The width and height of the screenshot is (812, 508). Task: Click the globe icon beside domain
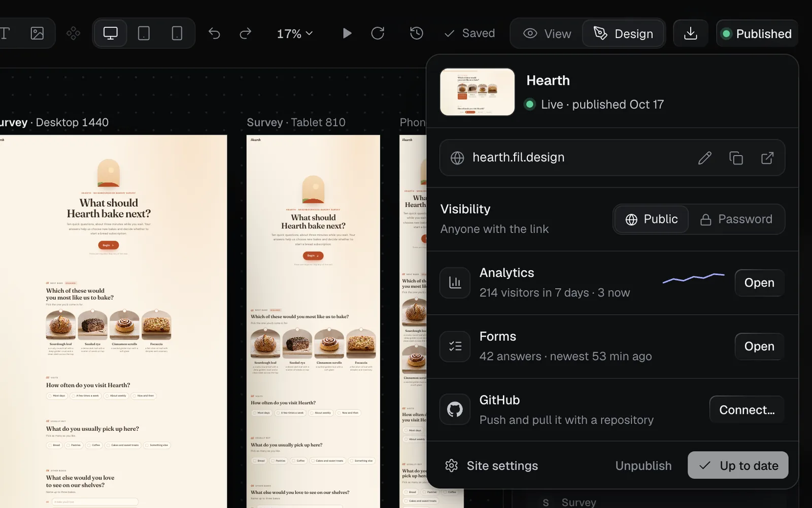457,158
